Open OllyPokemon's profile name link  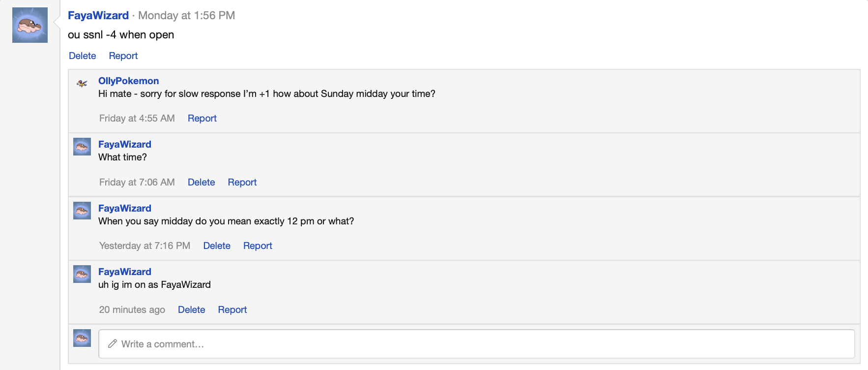pyautogui.click(x=128, y=81)
